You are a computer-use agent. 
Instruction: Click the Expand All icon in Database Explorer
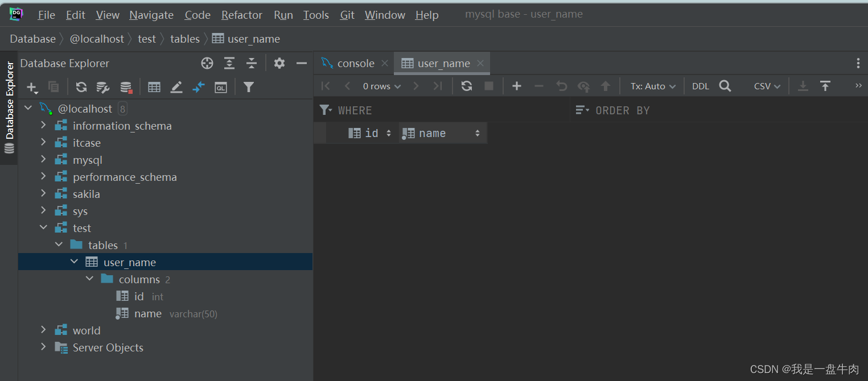click(x=229, y=63)
